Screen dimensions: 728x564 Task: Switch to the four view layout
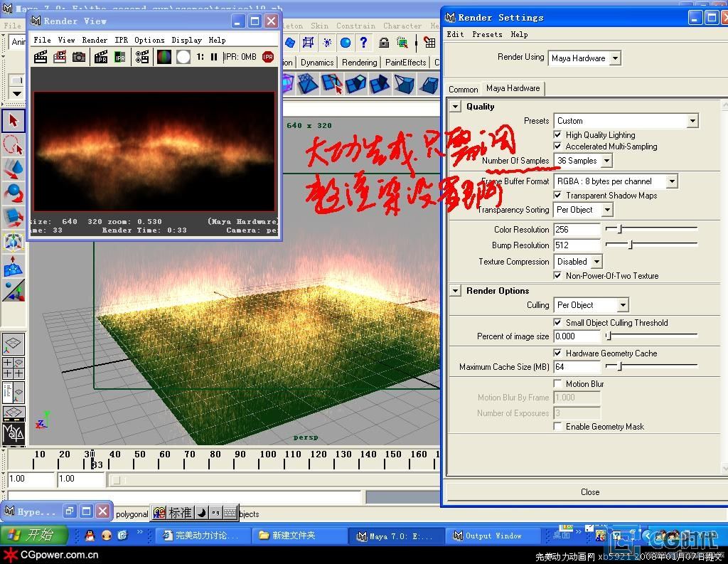coord(14,368)
